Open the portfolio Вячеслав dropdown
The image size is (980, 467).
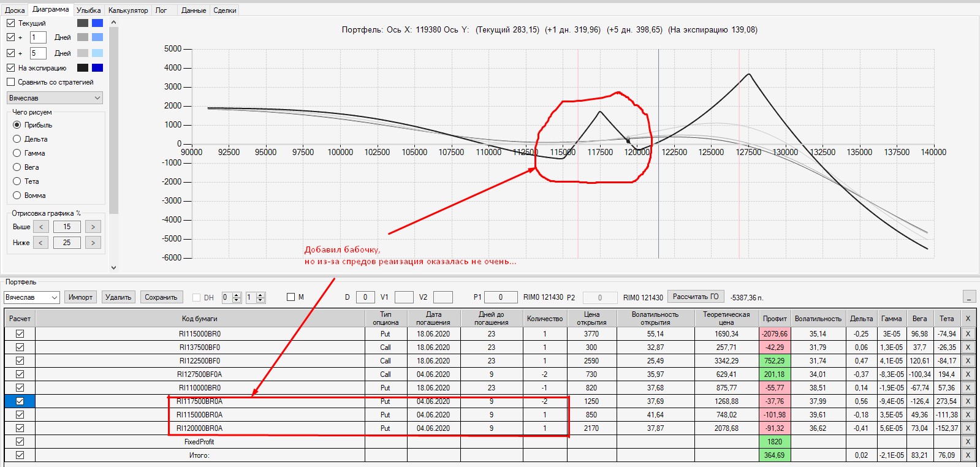click(31, 297)
